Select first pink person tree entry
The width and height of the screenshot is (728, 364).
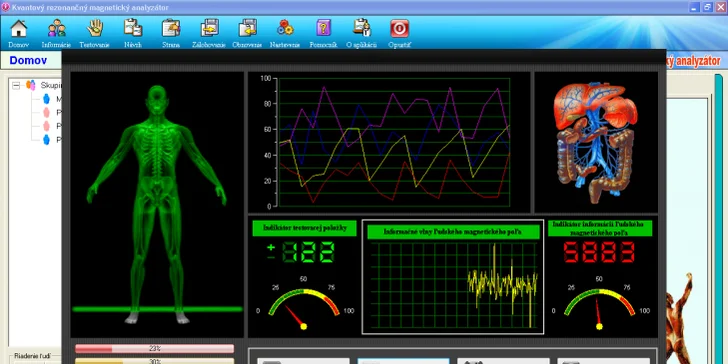pyautogui.click(x=46, y=112)
